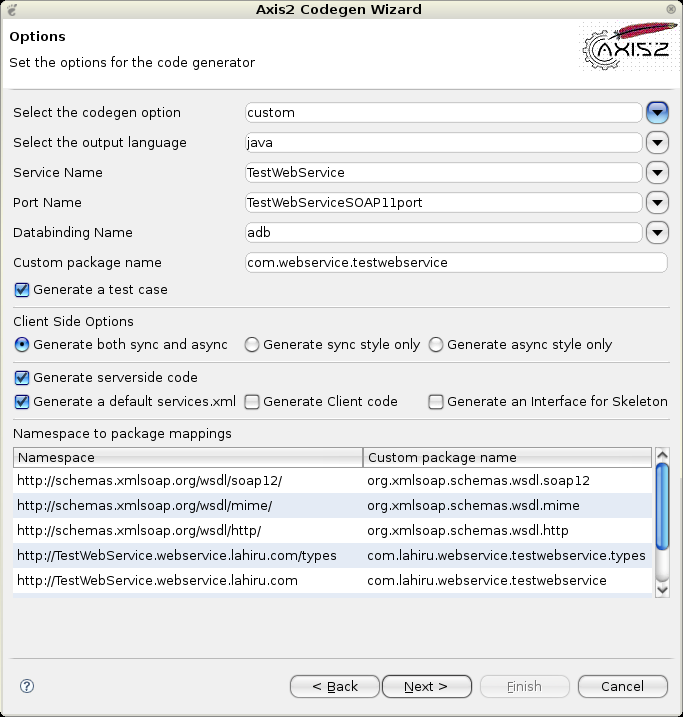The width and height of the screenshot is (683, 717).
Task: Enable Generate Client code checkbox
Action: point(252,402)
